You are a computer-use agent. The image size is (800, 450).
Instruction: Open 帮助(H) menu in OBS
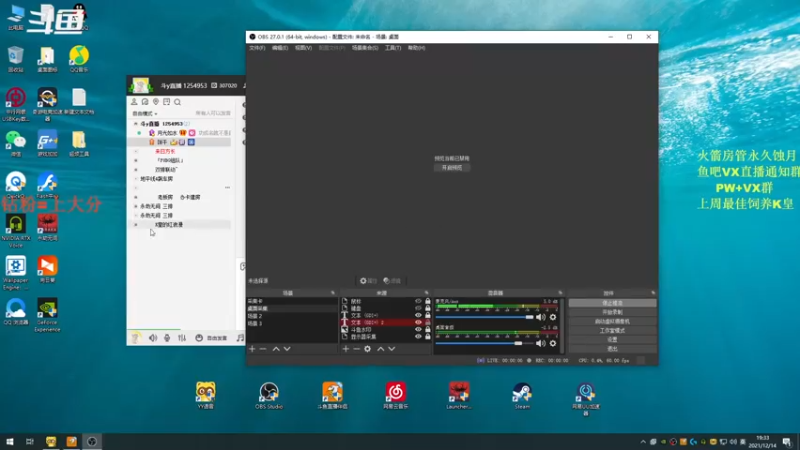pos(416,47)
